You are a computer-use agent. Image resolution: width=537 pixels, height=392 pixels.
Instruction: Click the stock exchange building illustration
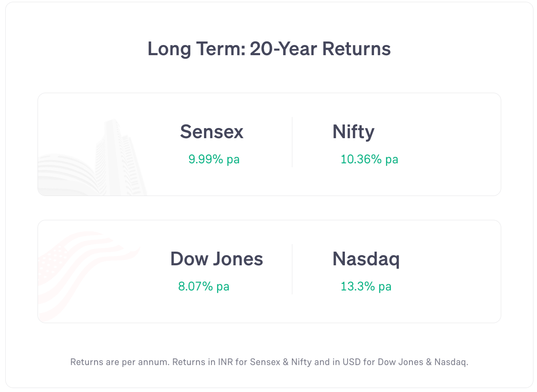coord(92,158)
